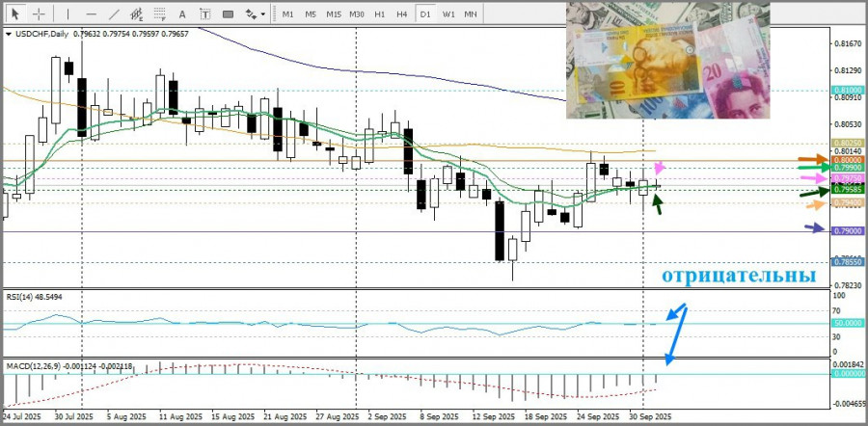
Task: Click the 0.79000 purple price label
Action: point(848,230)
